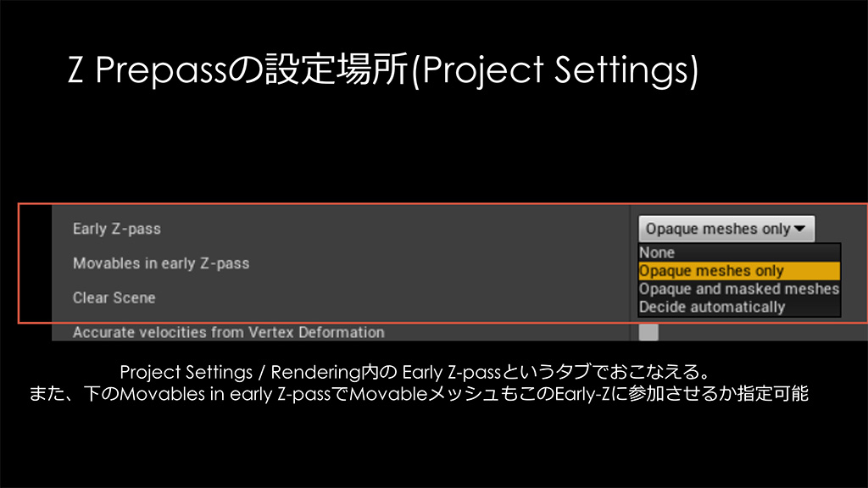Pick Decide automatically in the list
Viewport: 868px width, 488px height.
[x=712, y=307]
